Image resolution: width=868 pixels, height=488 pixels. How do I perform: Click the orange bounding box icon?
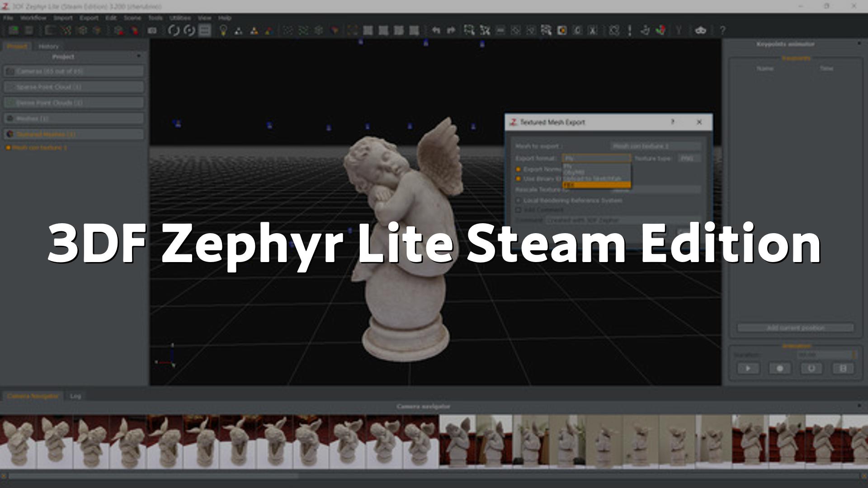(353, 30)
